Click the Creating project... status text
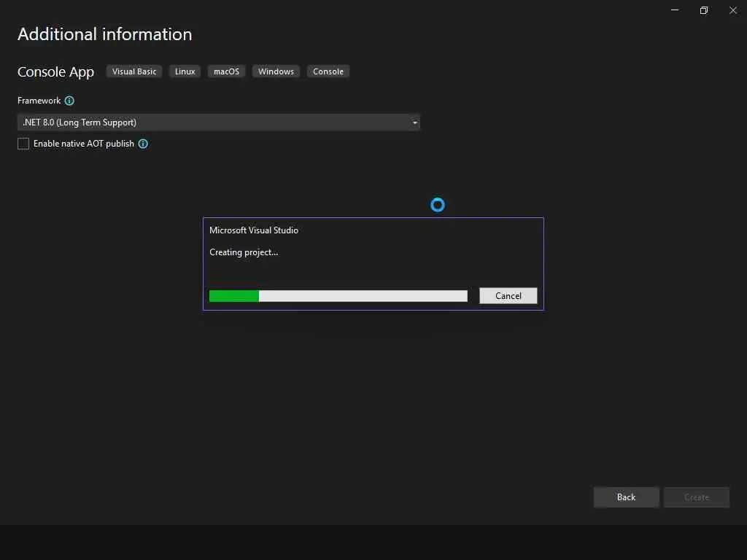Viewport: 747px width, 560px height. pos(244,252)
